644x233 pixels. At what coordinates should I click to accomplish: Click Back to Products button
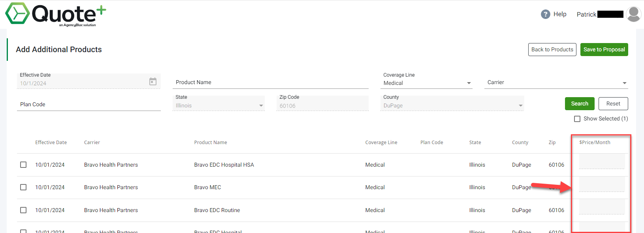tap(552, 49)
